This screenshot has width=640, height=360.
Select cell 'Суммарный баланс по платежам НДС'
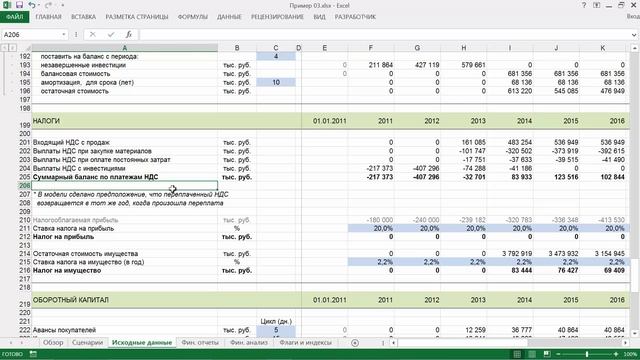point(124,177)
